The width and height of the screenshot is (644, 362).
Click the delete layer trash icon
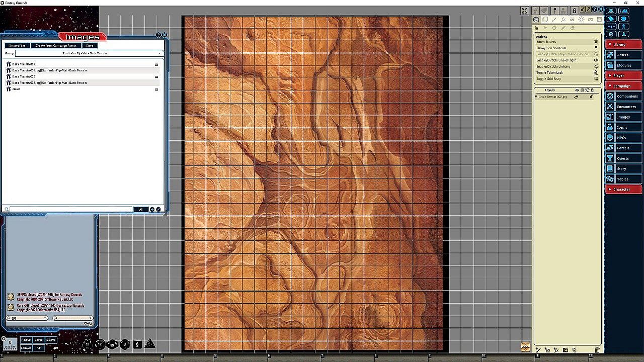click(597, 350)
